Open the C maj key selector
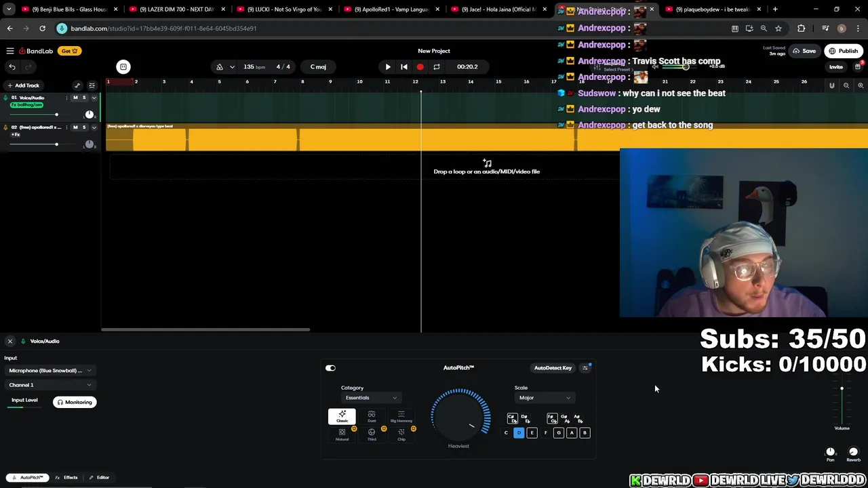868x488 pixels. click(x=318, y=66)
